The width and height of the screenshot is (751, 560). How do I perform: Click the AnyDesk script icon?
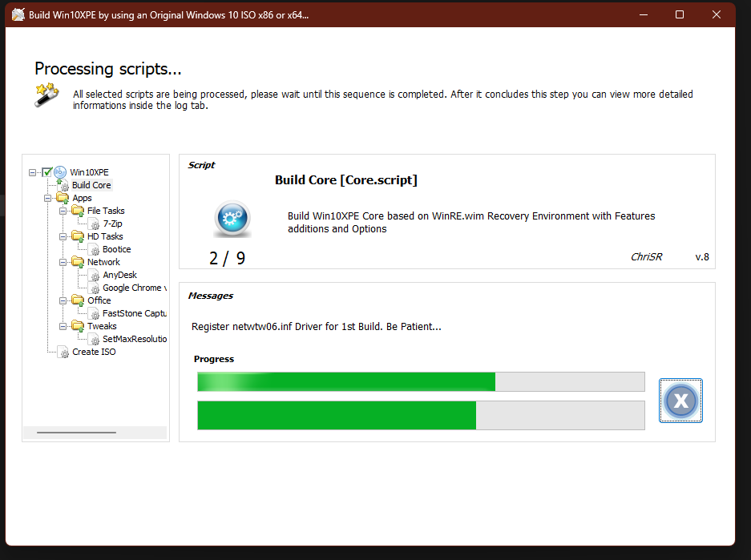point(95,275)
